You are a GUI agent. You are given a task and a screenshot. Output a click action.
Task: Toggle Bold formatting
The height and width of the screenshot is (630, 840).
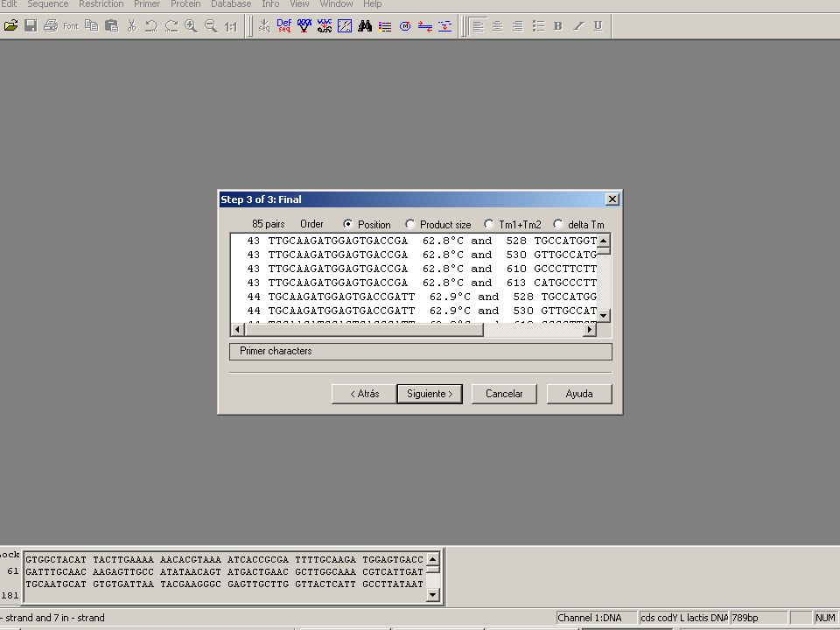pos(557,25)
